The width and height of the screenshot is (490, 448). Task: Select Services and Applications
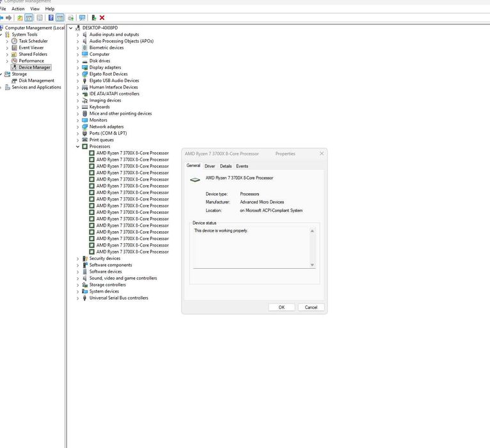36,87
